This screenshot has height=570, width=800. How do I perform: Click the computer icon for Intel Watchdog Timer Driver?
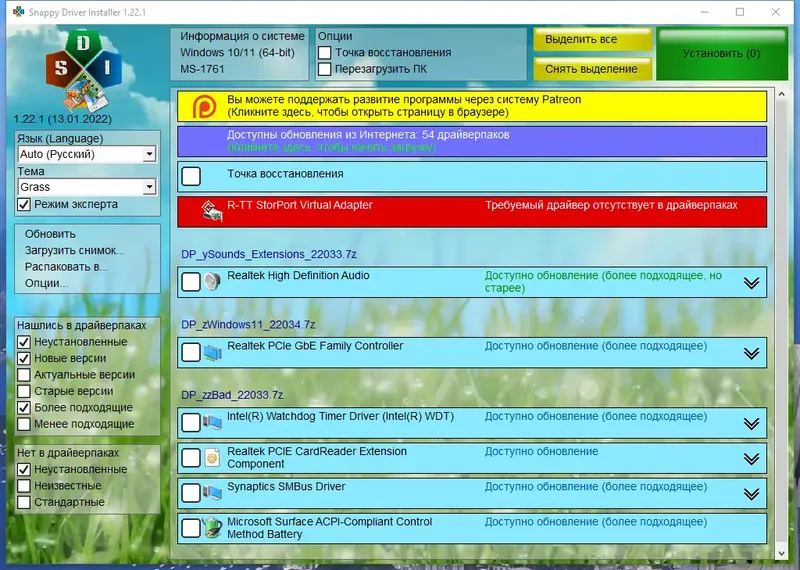(212, 422)
